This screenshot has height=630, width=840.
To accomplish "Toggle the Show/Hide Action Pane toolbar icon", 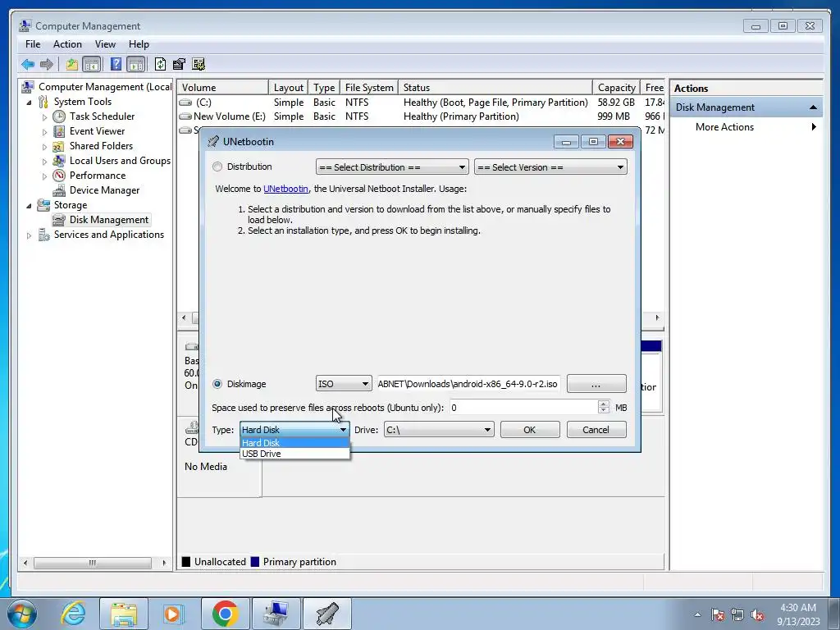I will [x=136, y=65].
